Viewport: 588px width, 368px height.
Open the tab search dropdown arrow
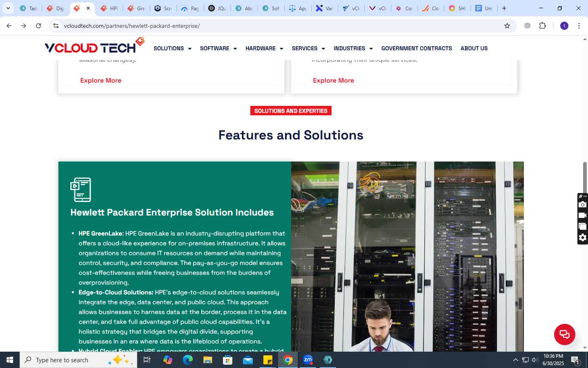(x=8, y=8)
